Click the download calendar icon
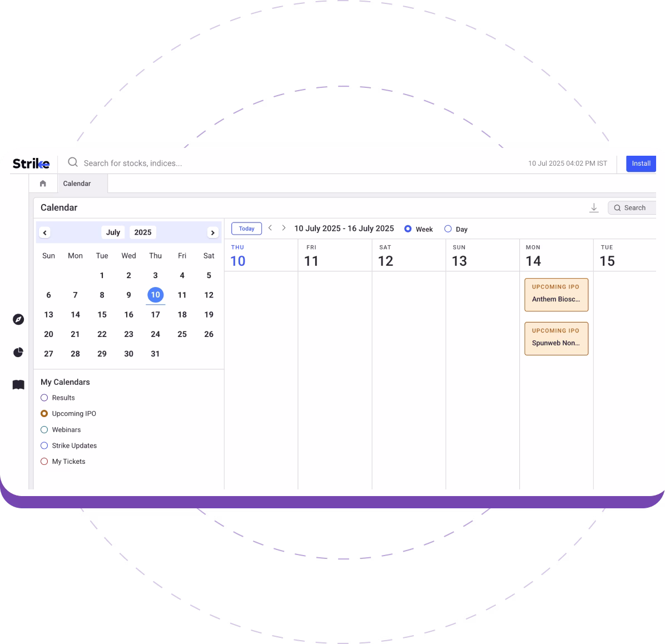Screen dimensions: 665x644 click(594, 207)
